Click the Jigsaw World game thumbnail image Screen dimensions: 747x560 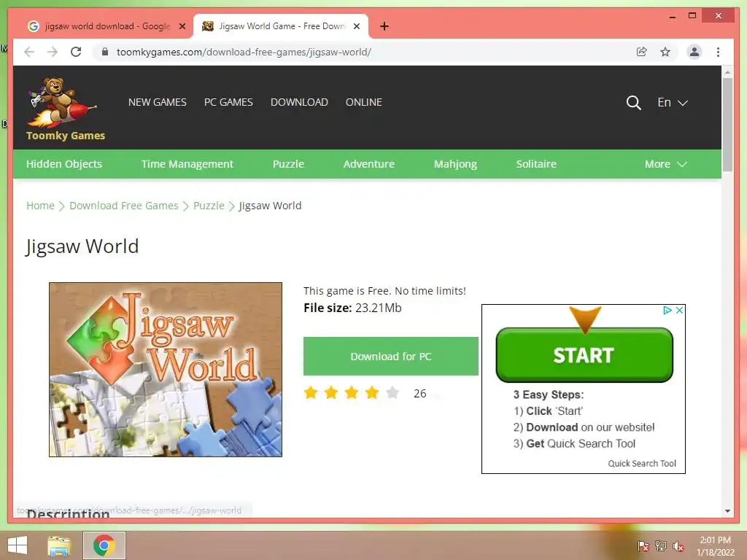[x=166, y=370]
